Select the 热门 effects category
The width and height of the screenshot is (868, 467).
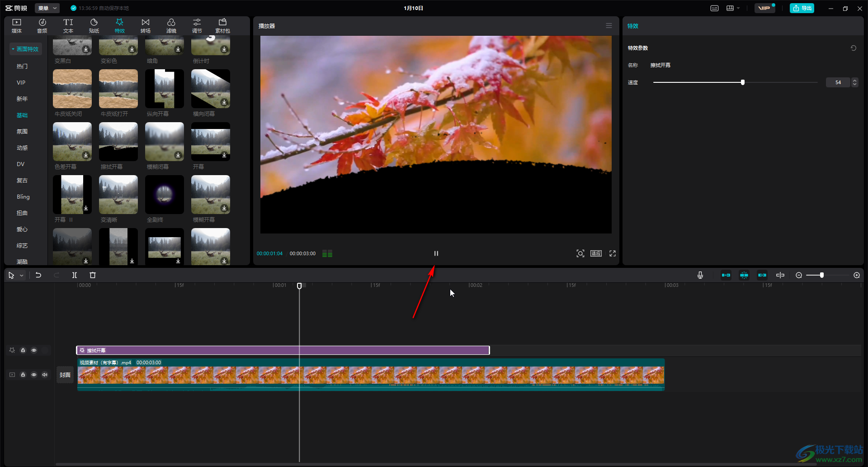[x=22, y=66]
